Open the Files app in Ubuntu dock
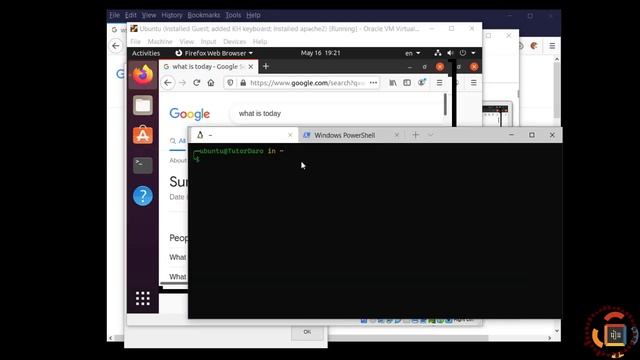This screenshot has width=640, height=360. pyautogui.click(x=142, y=105)
